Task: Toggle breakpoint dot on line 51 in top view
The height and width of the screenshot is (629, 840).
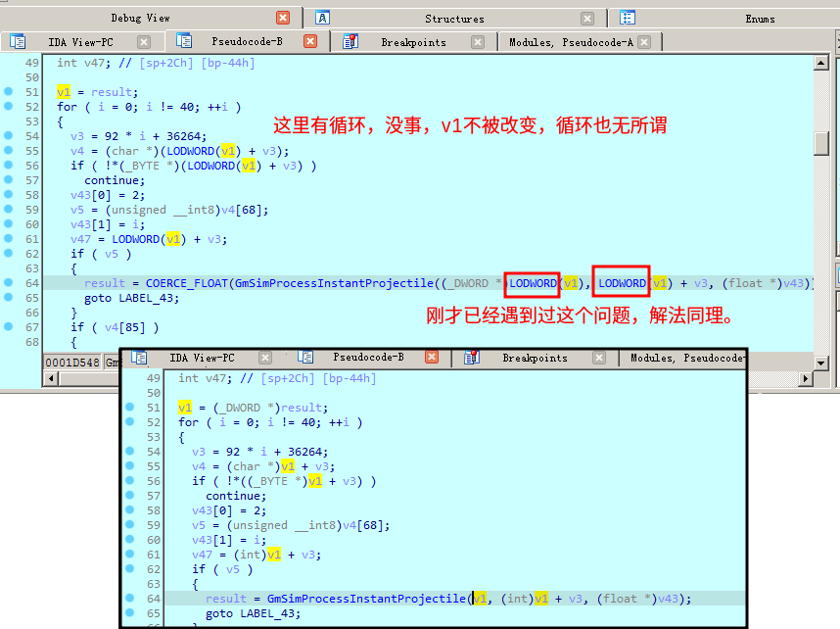Action: pos(8,91)
